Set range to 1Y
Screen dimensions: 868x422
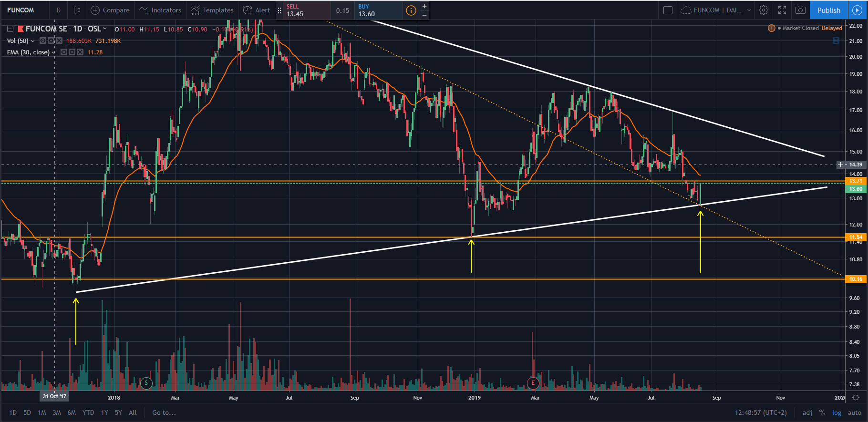pyautogui.click(x=104, y=412)
